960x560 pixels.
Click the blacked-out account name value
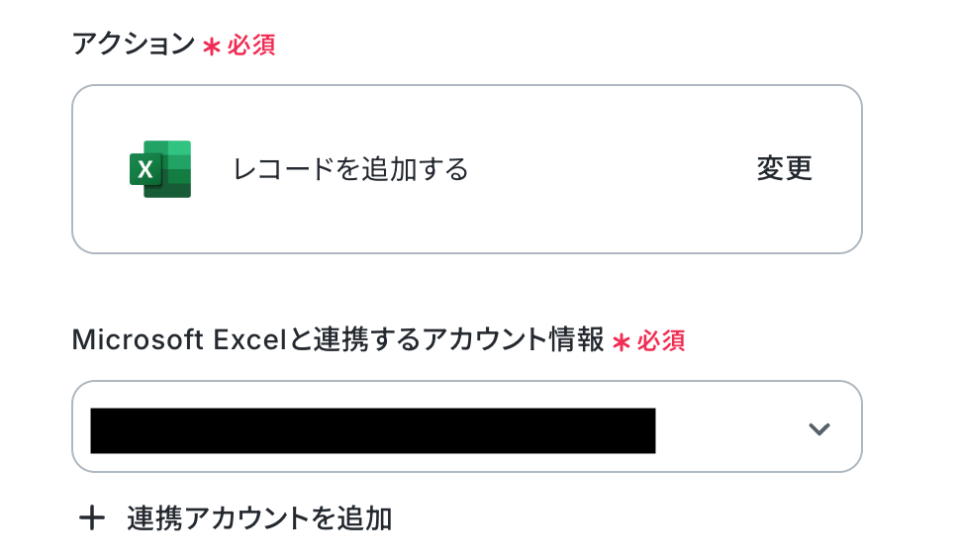pos(372,430)
